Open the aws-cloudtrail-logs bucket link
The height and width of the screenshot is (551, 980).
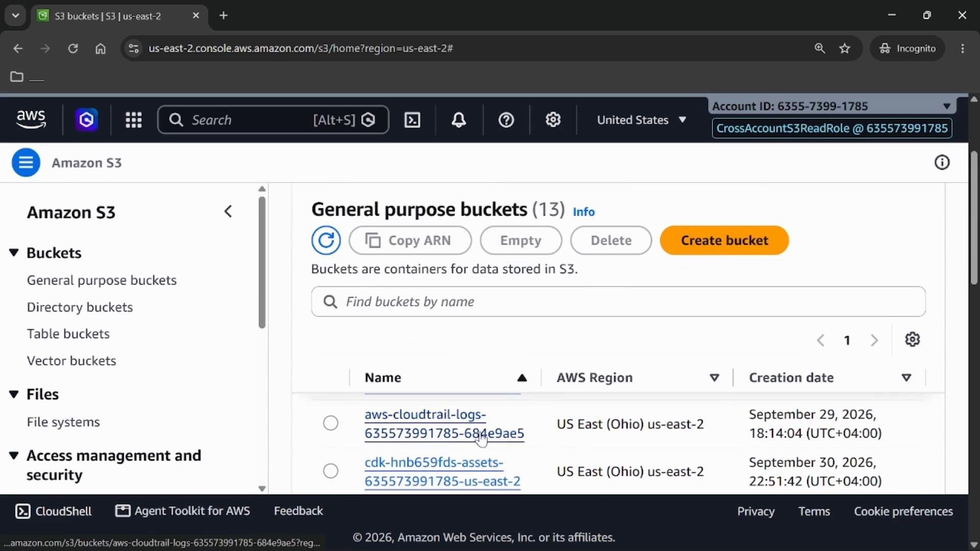coord(444,424)
